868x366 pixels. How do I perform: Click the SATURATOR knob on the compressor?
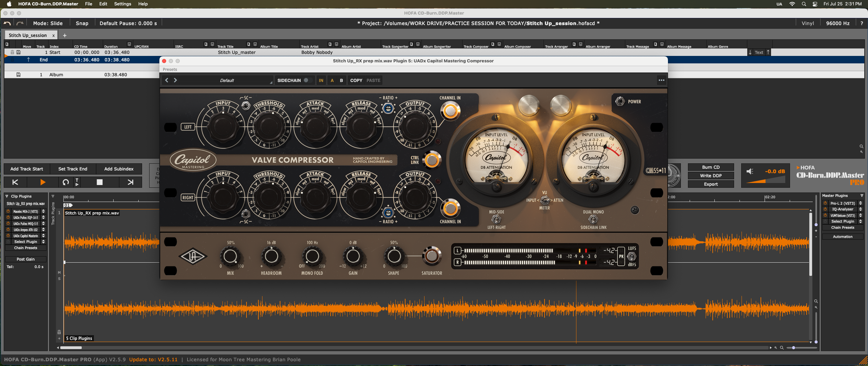click(x=432, y=256)
